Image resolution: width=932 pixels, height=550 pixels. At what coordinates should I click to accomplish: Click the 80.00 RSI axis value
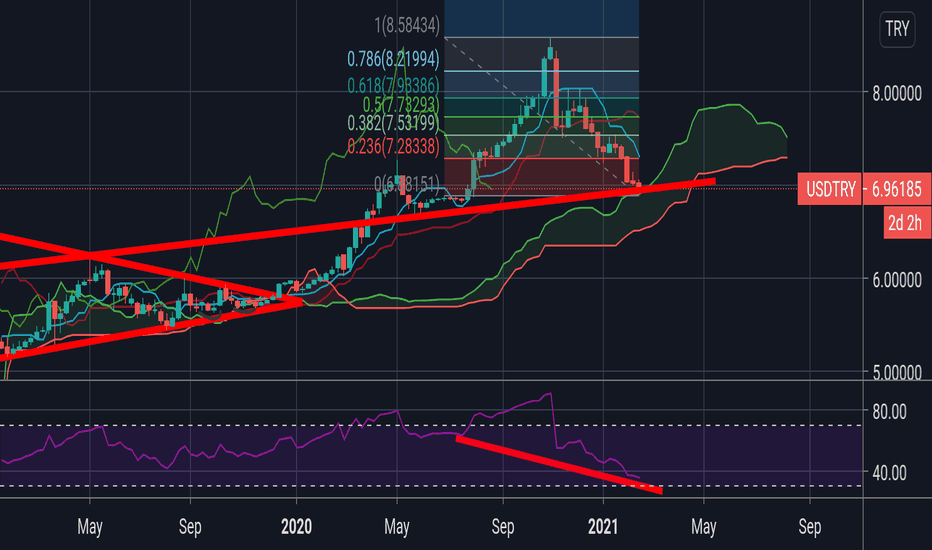[889, 411]
